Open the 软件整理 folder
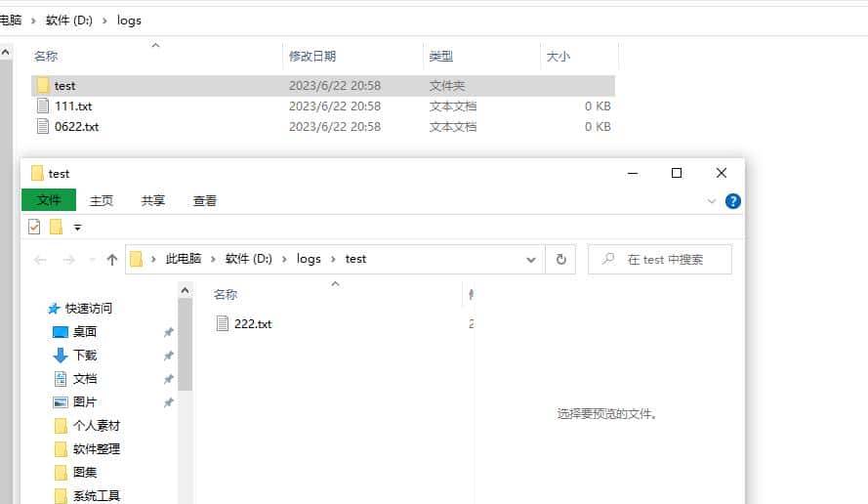 [x=88, y=448]
